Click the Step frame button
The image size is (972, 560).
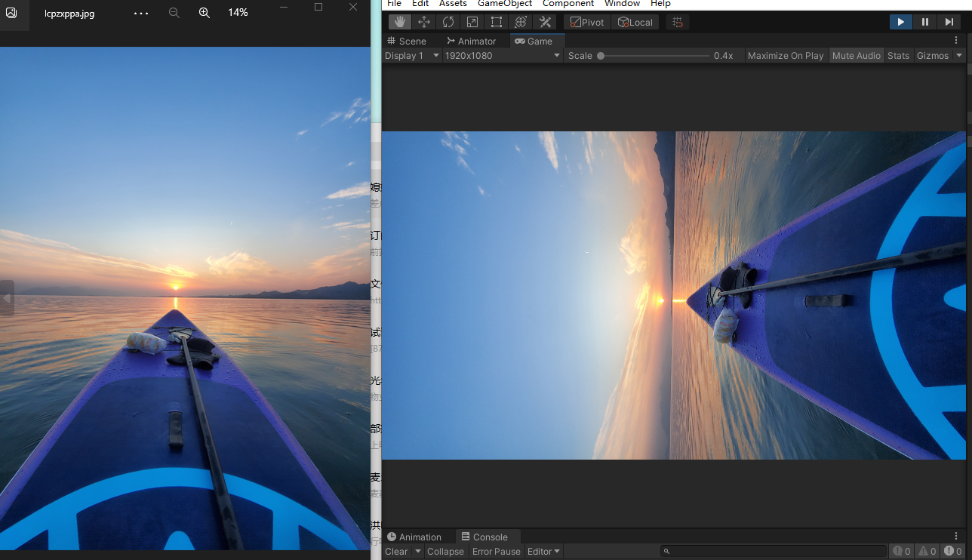click(949, 22)
